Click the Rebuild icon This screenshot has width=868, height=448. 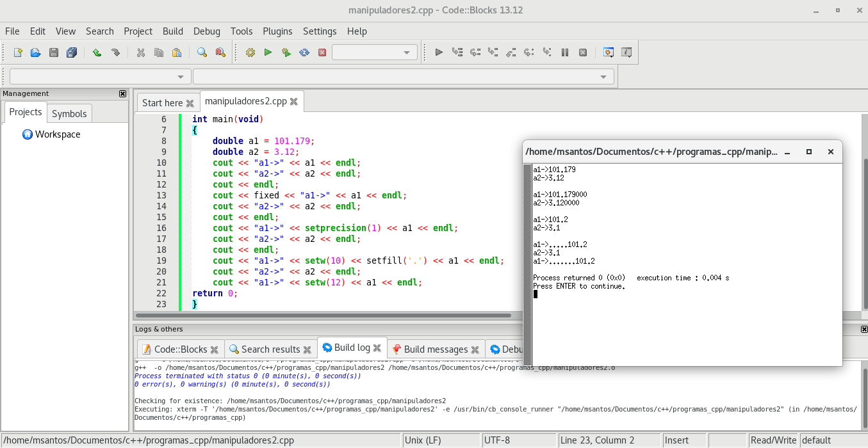coord(304,52)
